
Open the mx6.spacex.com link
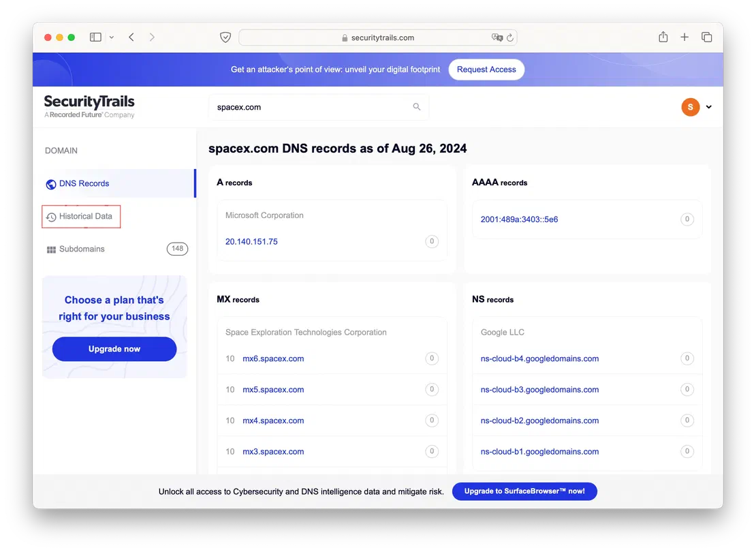tap(273, 358)
